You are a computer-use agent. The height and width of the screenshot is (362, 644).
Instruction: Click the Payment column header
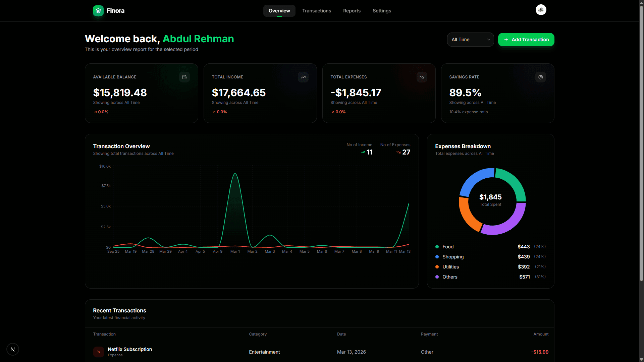[x=429, y=334]
